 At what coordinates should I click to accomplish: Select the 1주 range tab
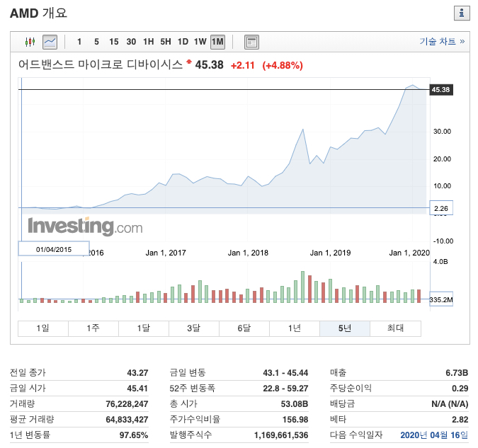(x=93, y=328)
